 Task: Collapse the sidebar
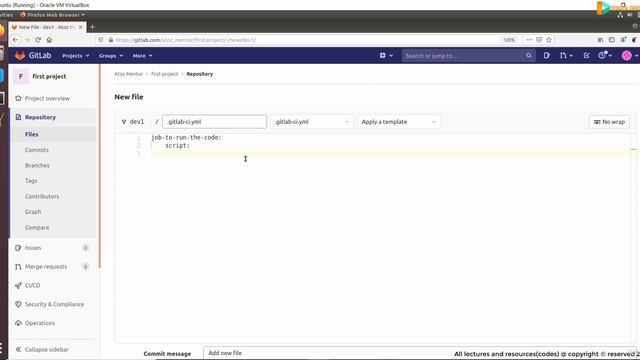click(x=42, y=349)
